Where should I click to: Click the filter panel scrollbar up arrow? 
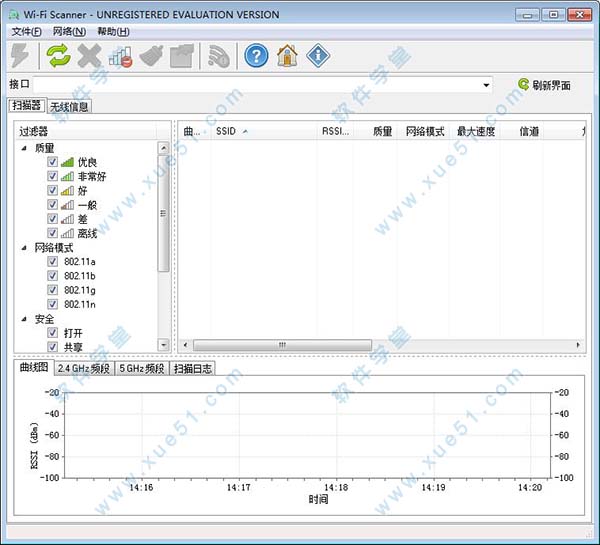tap(164, 148)
